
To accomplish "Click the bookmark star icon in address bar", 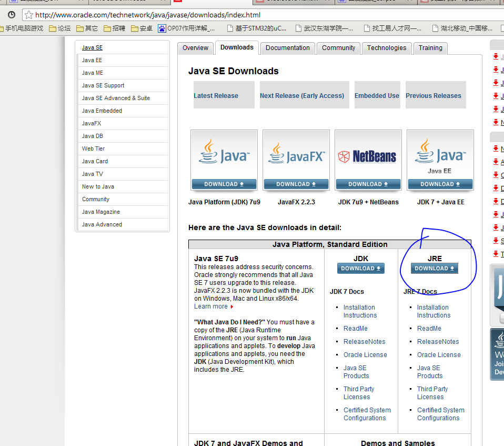I will click(x=28, y=15).
